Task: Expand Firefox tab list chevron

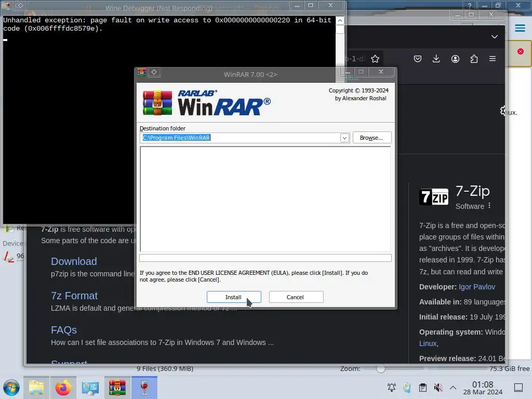Action: coord(495,37)
